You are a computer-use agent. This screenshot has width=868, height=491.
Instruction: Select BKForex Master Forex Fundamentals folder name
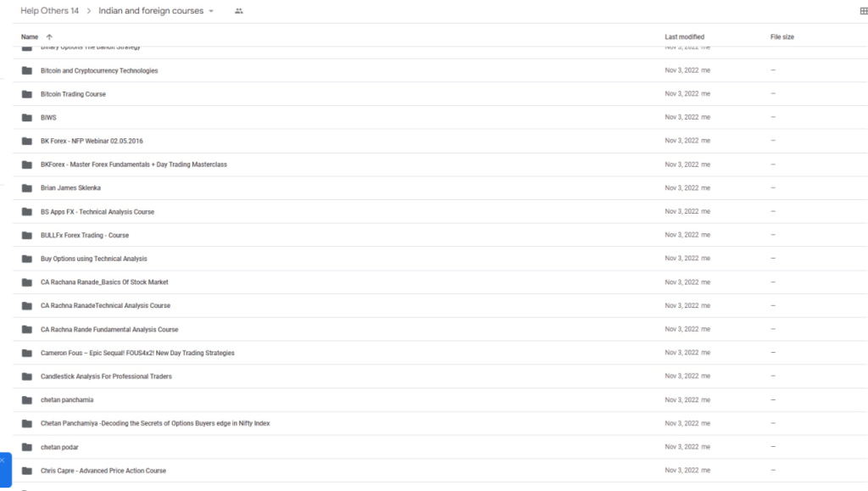tap(133, 165)
